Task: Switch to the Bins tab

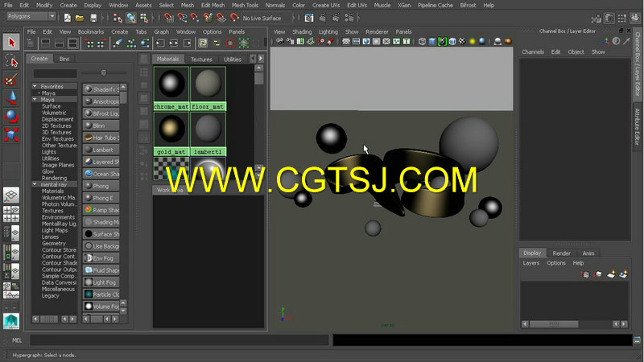Action: click(64, 59)
